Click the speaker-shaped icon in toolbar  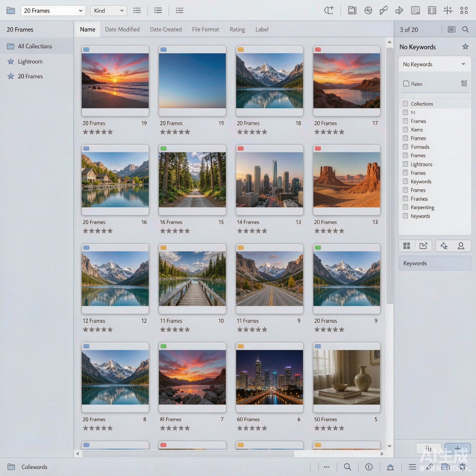[x=399, y=10]
